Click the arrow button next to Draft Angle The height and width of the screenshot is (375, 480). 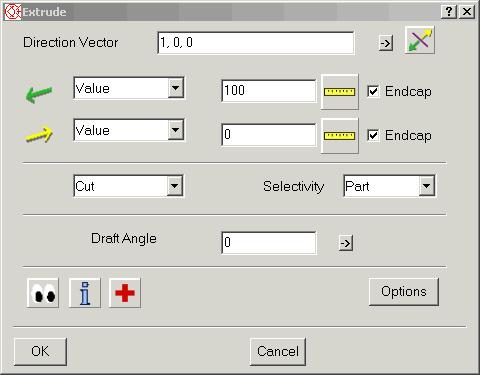(346, 243)
